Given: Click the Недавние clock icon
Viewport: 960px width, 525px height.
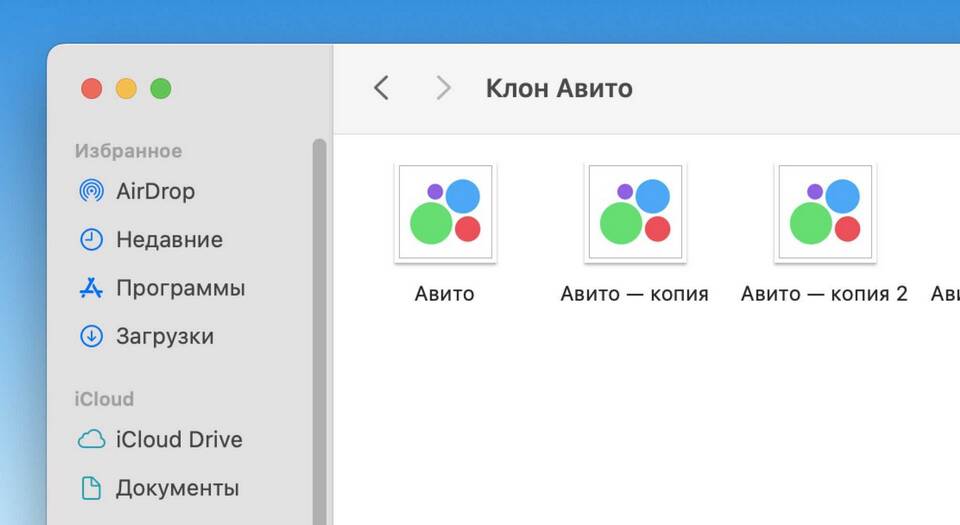Looking at the screenshot, I should 91,240.
